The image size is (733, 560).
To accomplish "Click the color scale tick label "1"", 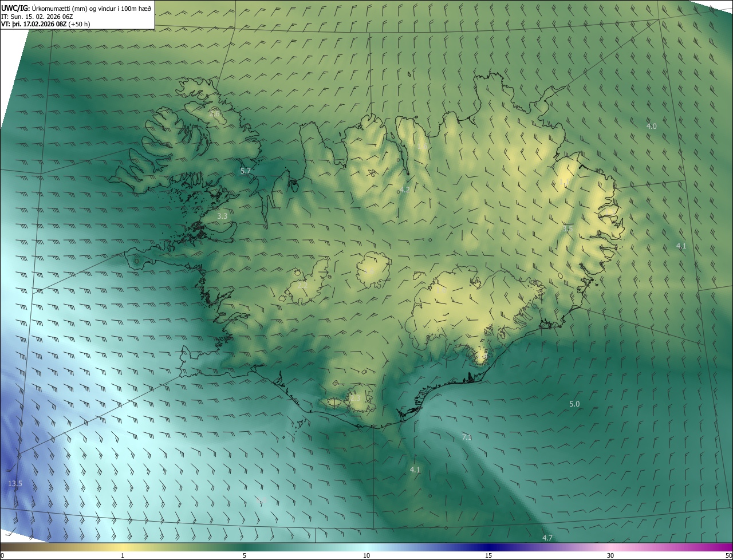I will pyautogui.click(x=123, y=556).
